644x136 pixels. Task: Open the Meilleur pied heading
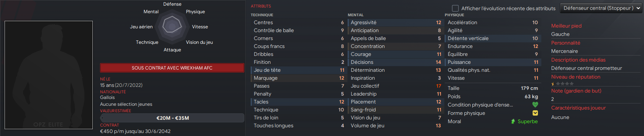[x=566, y=26]
